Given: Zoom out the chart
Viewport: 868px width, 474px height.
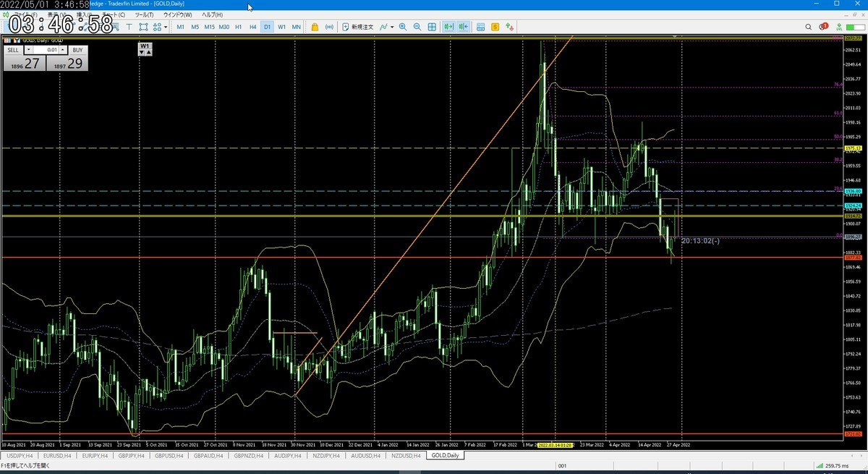Looking at the screenshot, I should tap(417, 27).
